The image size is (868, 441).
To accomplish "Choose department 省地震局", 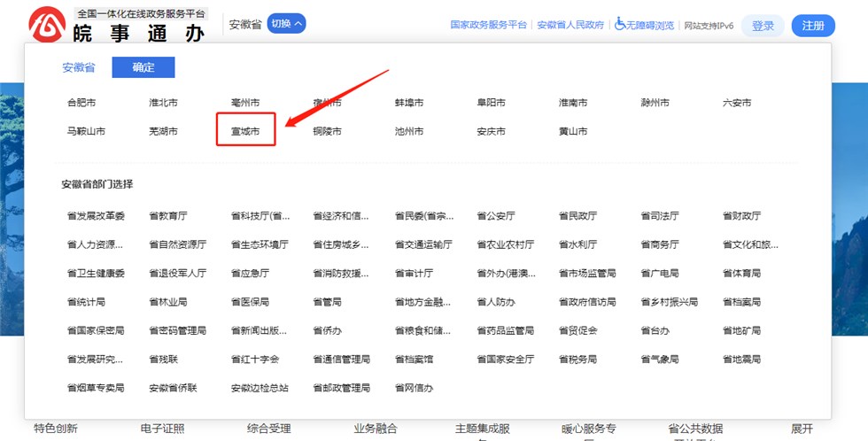I will (742, 360).
